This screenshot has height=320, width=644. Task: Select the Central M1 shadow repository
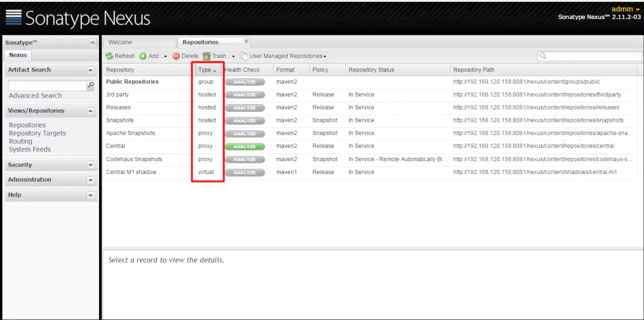[131, 172]
